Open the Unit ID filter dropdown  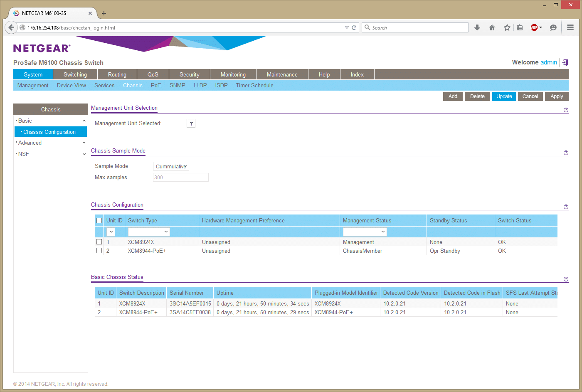[x=111, y=232]
